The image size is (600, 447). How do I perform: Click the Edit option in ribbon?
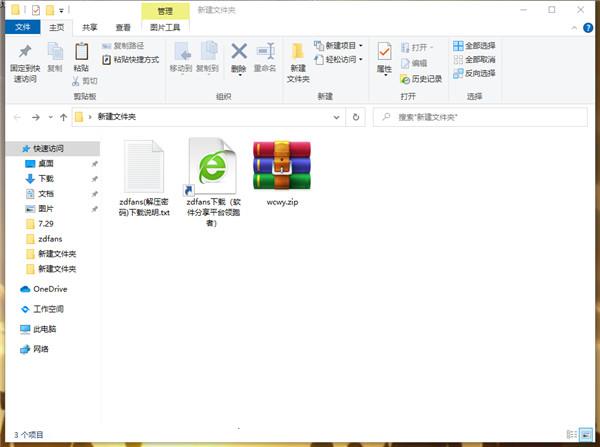click(x=414, y=63)
